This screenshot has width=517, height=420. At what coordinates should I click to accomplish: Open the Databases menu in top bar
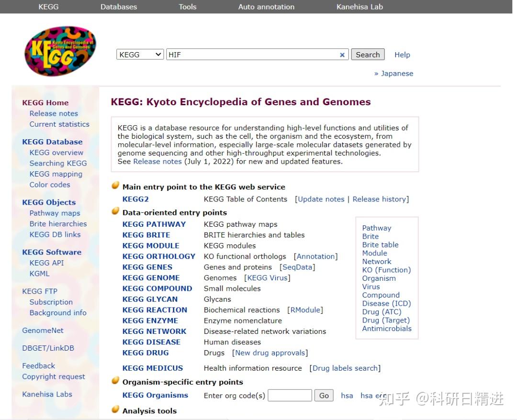pyautogui.click(x=119, y=7)
